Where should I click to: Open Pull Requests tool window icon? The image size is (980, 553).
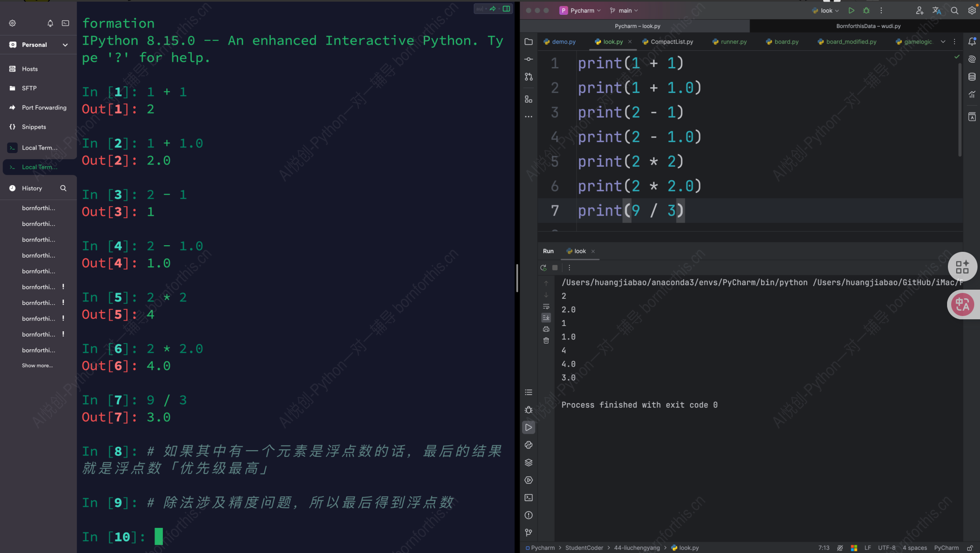(529, 77)
